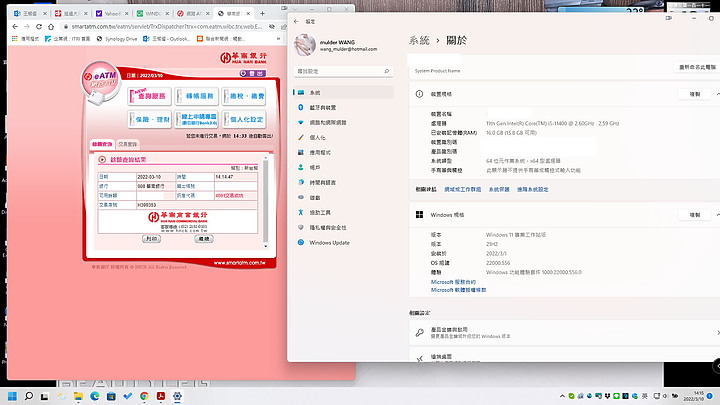
Task: Select 遊戲 Gaming in Settings sidebar
Action: [343, 197]
